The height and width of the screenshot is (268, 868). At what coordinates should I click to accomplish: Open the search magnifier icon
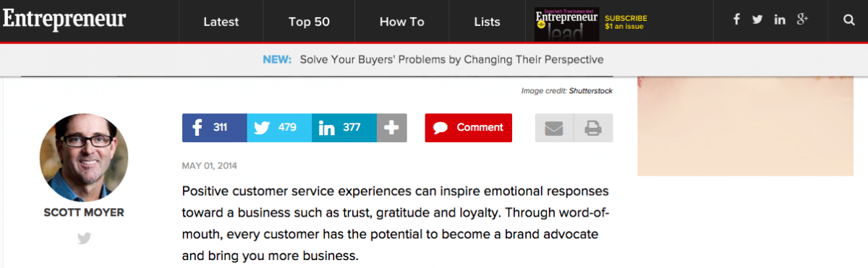(x=849, y=20)
